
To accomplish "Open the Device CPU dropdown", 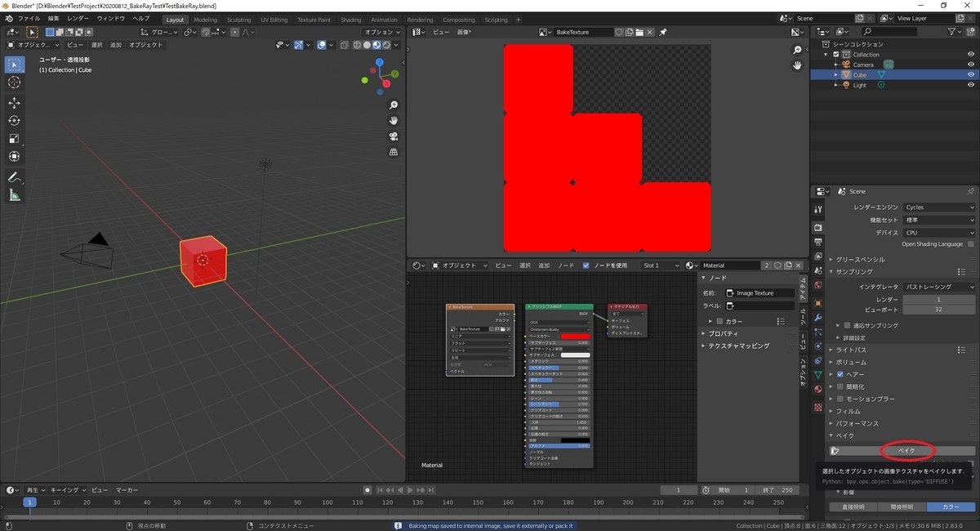I will click(938, 232).
